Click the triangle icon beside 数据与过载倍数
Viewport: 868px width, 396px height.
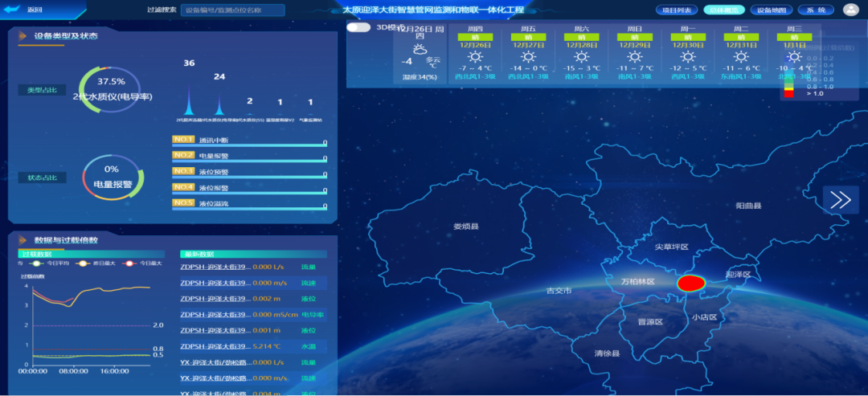coord(23,240)
